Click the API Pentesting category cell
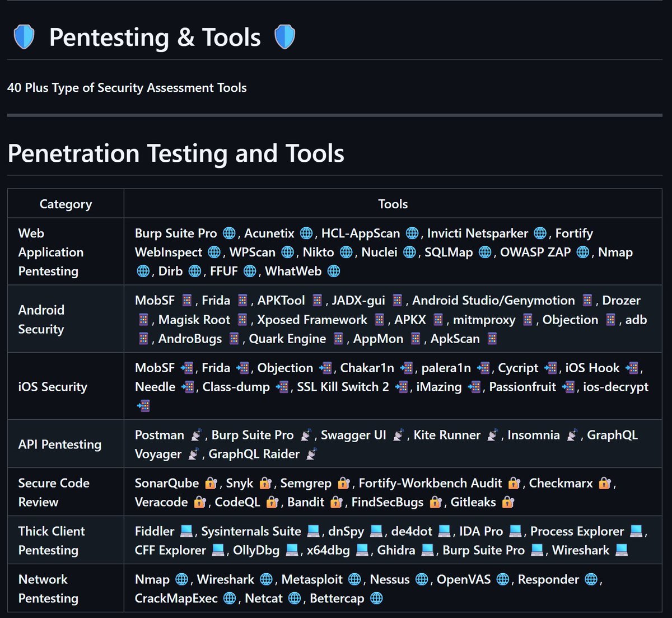 coord(60,444)
